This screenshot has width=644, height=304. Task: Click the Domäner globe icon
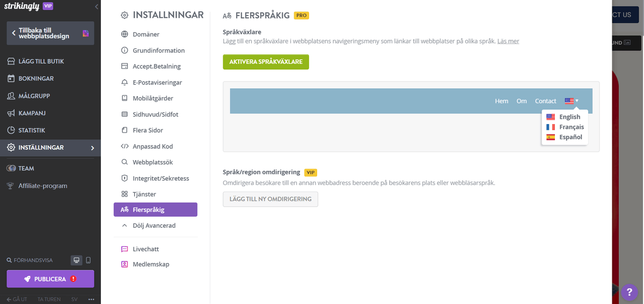[125, 34]
